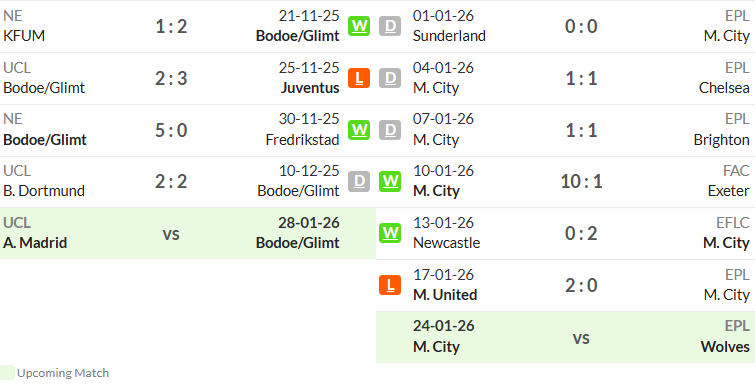The image size is (756, 387).
Task: Click the W badge next to Newcastle
Action: click(390, 233)
